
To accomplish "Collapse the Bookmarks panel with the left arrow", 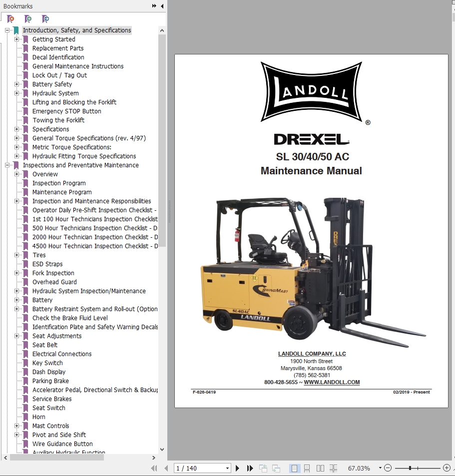I will 162,6.
